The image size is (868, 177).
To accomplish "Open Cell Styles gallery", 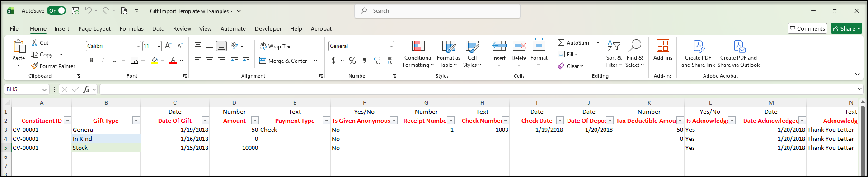I will pyautogui.click(x=472, y=54).
